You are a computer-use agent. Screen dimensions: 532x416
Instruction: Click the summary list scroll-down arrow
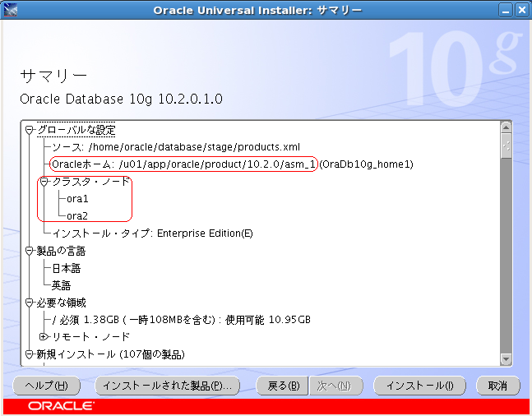click(x=506, y=359)
